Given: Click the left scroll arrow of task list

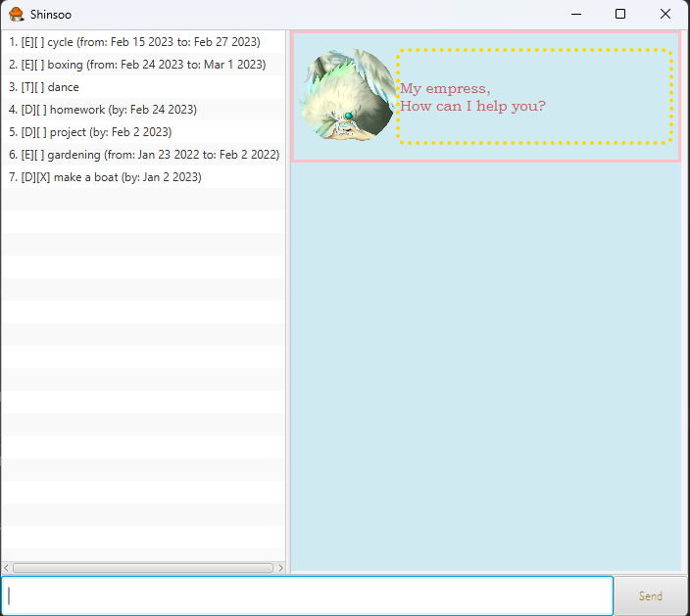Looking at the screenshot, I should [6, 568].
